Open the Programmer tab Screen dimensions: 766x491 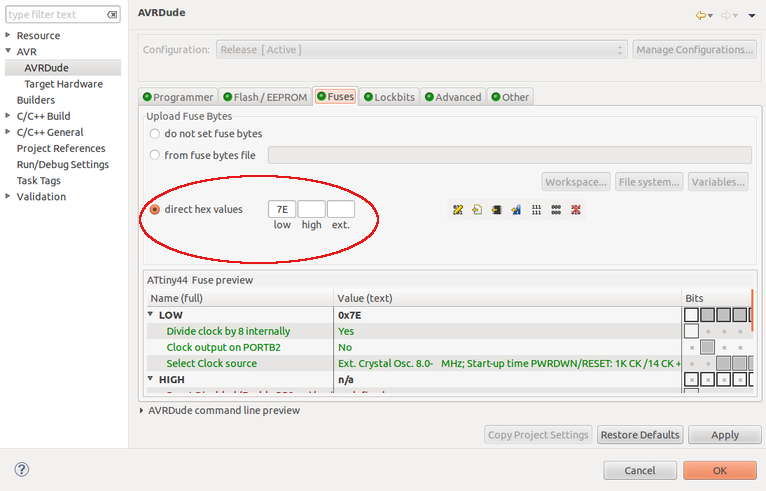click(178, 97)
